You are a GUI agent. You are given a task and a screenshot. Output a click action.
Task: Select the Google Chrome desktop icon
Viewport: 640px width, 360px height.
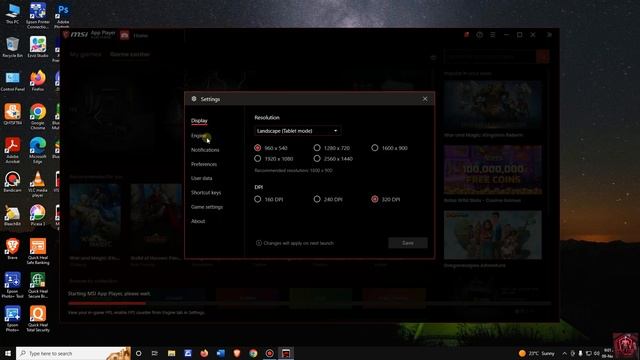38,117
